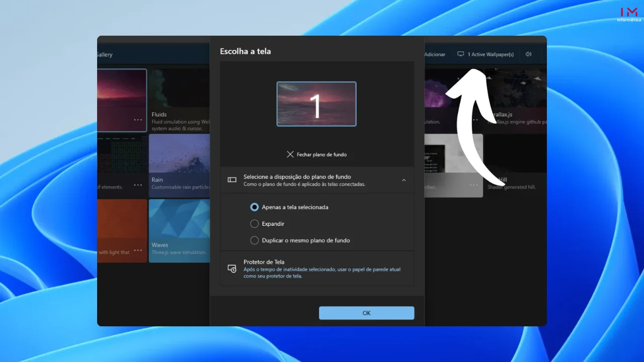Click 1 Active Wallpaper(s) label

tap(491, 54)
